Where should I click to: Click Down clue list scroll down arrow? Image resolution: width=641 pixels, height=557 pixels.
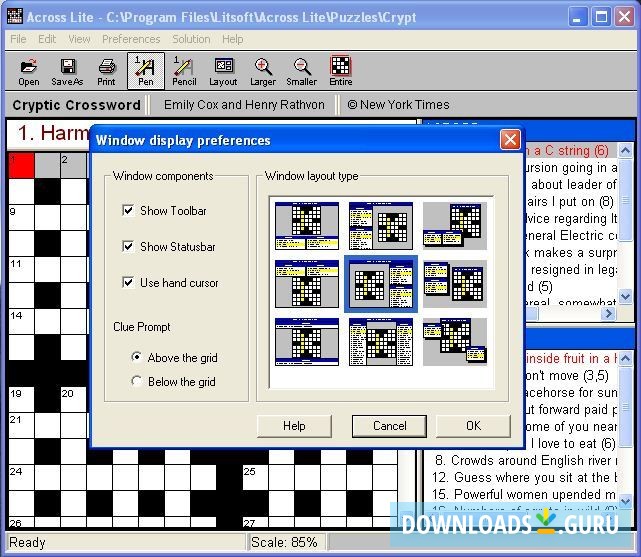[x=625, y=500]
